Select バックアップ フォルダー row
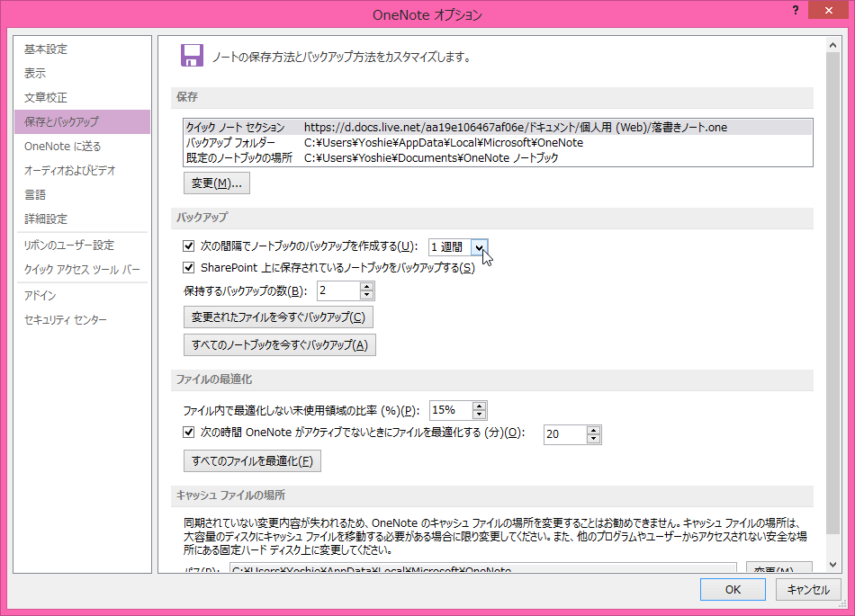Image resolution: width=855 pixels, height=616 pixels. coord(498,143)
